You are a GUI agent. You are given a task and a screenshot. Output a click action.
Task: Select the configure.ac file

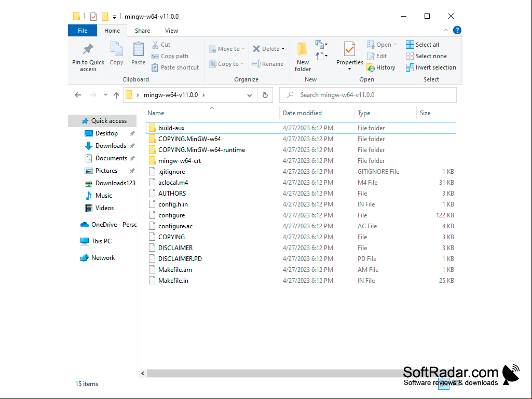[x=301, y=226]
